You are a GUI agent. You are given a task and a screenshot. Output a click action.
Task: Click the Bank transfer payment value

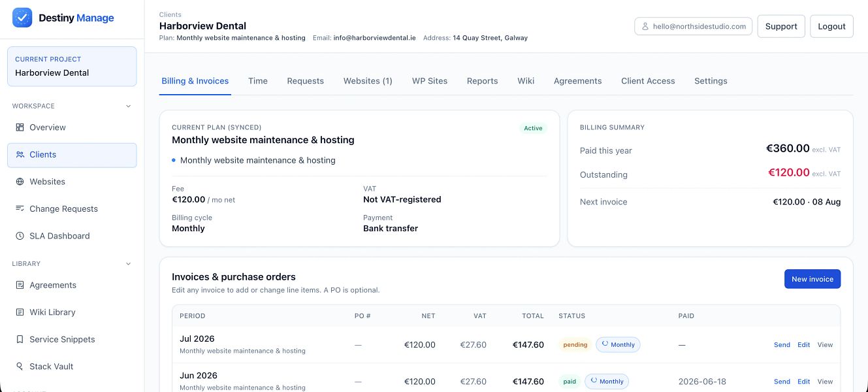[391, 229]
